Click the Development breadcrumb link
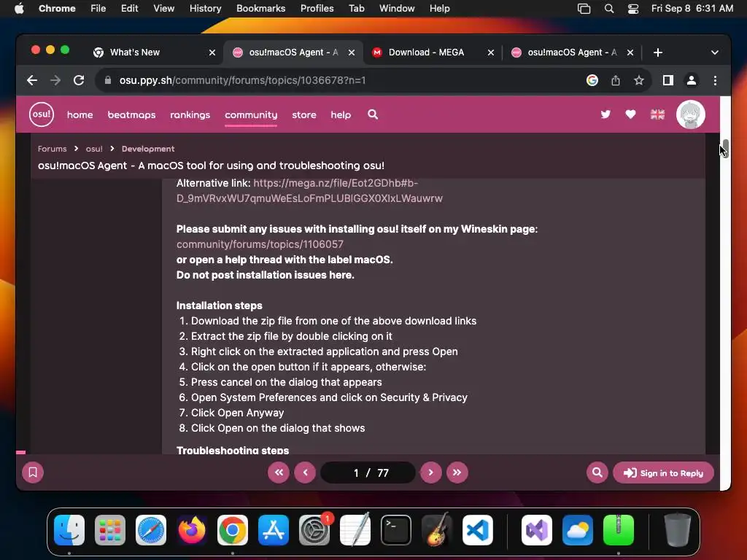747x560 pixels. pyautogui.click(x=148, y=149)
